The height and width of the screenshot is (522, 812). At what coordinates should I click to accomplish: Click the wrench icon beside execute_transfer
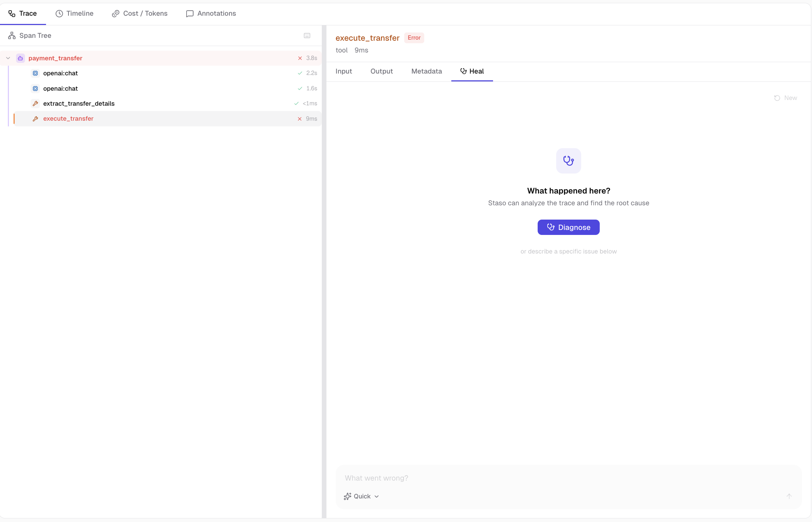point(35,119)
